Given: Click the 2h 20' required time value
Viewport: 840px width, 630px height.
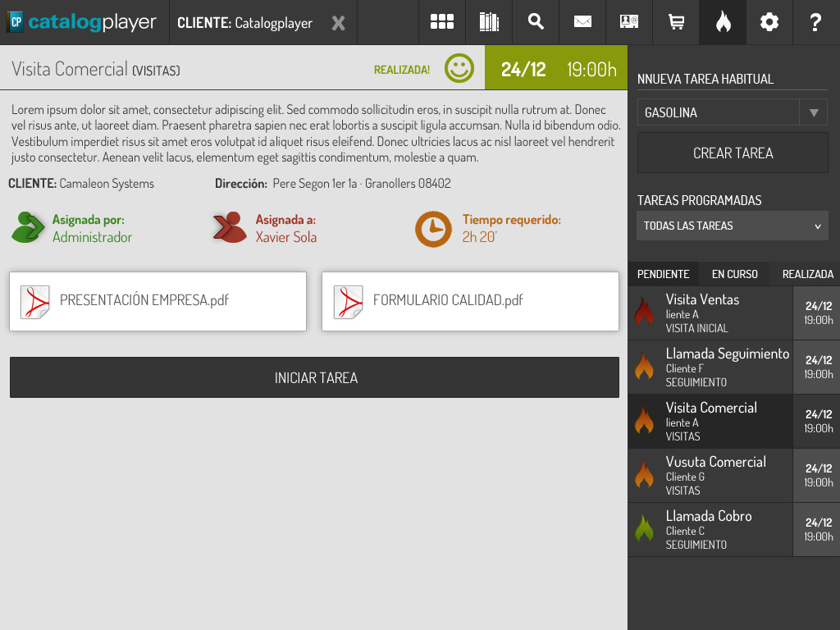Looking at the screenshot, I should (479, 237).
